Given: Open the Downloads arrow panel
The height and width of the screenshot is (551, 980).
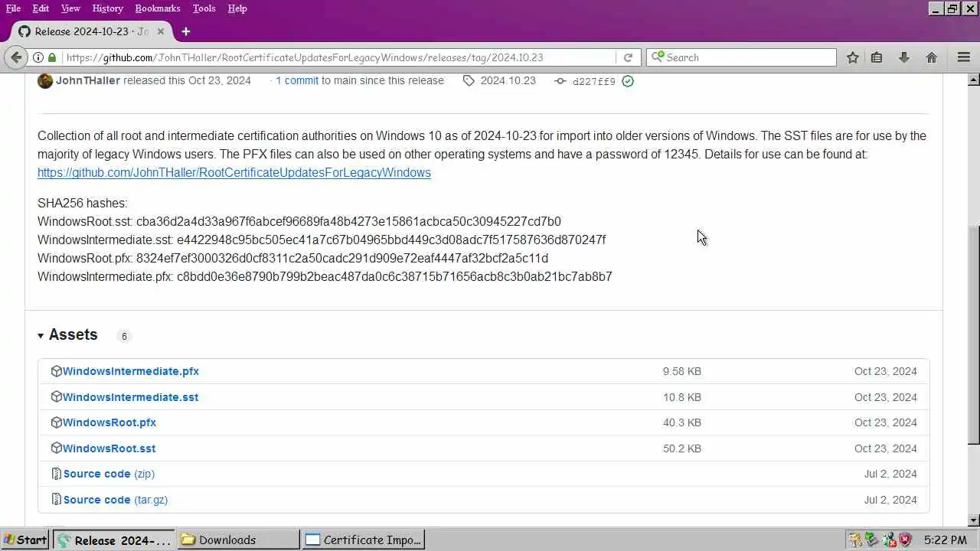Looking at the screenshot, I should [x=904, y=57].
